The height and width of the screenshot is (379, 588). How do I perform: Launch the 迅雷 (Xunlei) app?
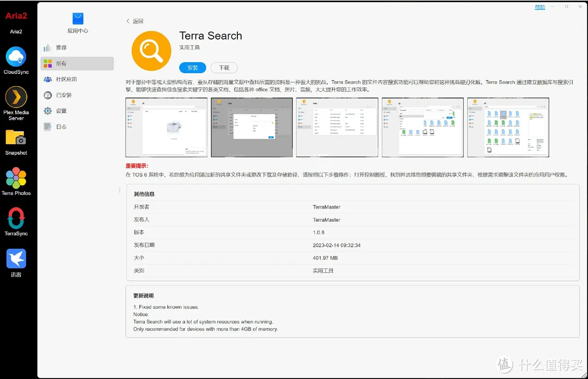tap(16, 259)
